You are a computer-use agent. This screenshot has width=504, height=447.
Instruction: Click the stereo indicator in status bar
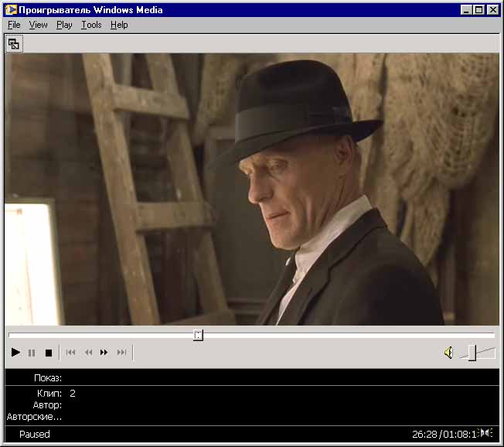click(485, 433)
